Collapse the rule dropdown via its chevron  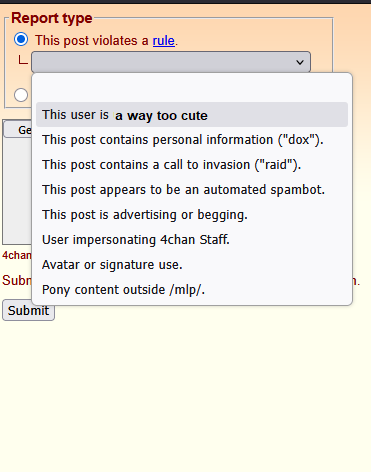pos(300,62)
